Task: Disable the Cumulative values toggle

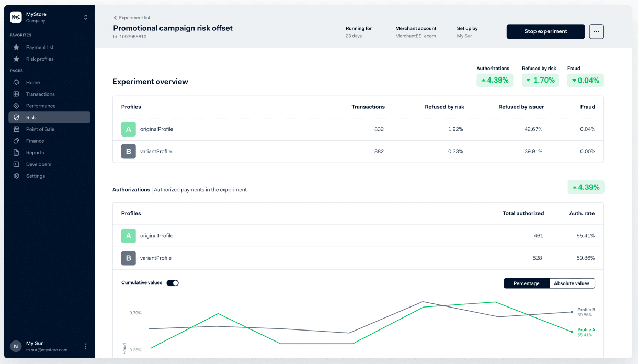Action: [173, 283]
